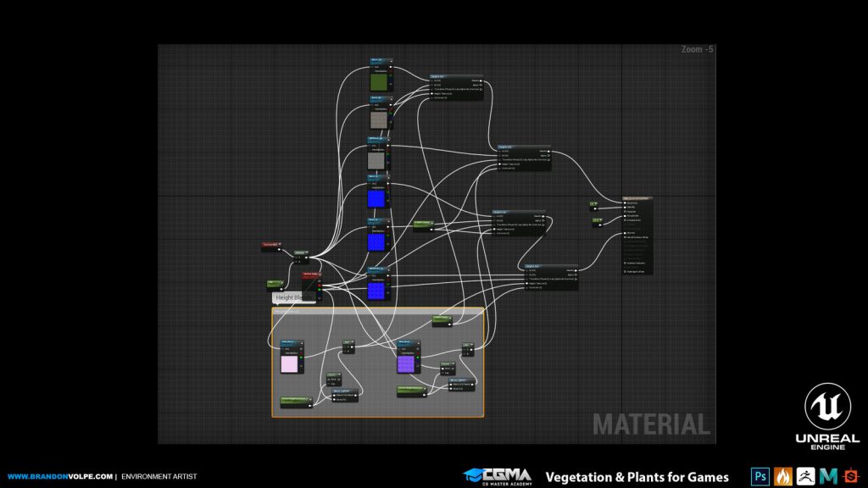Image resolution: width=868 pixels, height=488 pixels.
Task: Click the Substance icon in footer
Action: point(850,476)
